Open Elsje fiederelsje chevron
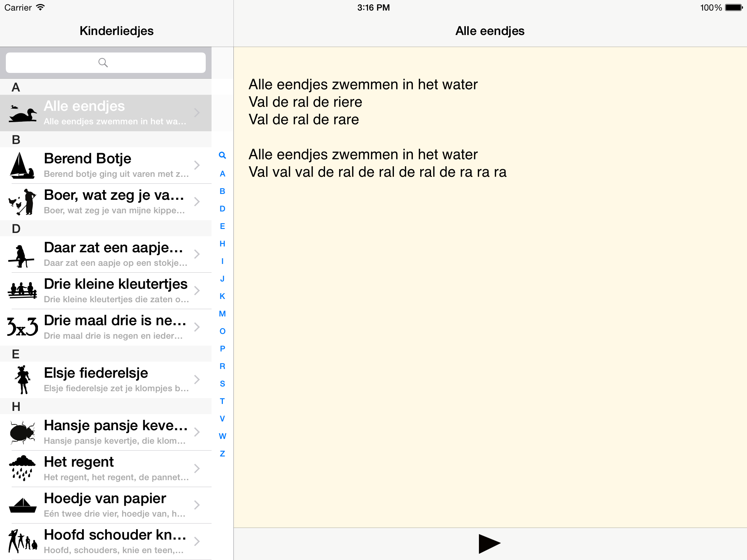The height and width of the screenshot is (560, 747). coord(197,380)
